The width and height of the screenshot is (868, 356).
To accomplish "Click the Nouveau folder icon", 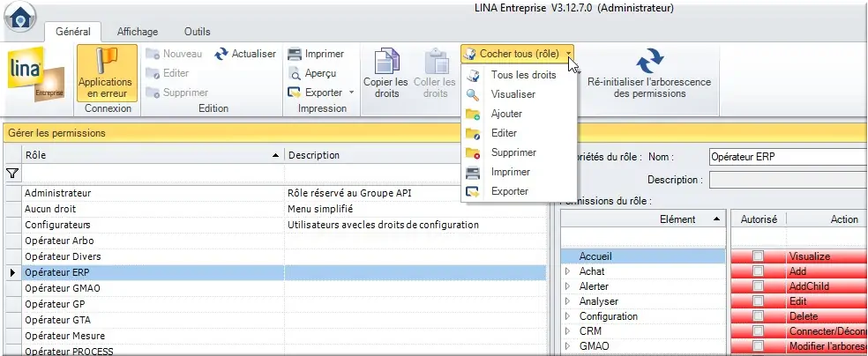I will coord(152,54).
